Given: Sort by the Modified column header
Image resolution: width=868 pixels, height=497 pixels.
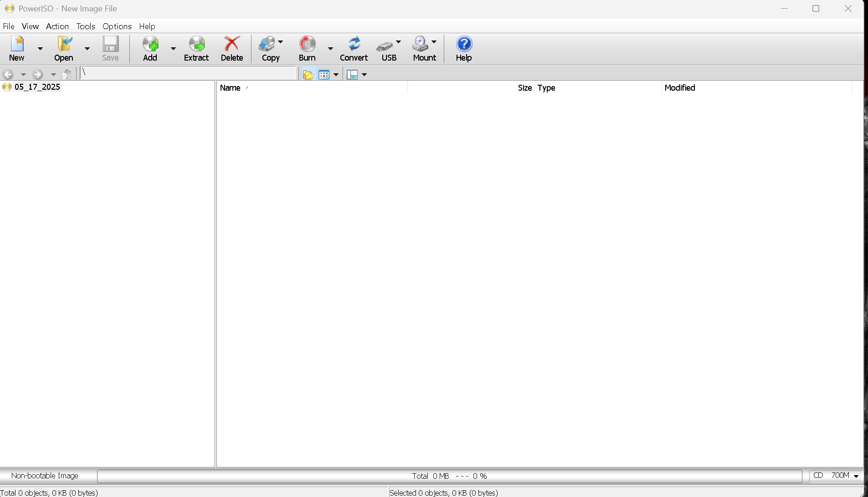Looking at the screenshot, I should pyautogui.click(x=757, y=87).
